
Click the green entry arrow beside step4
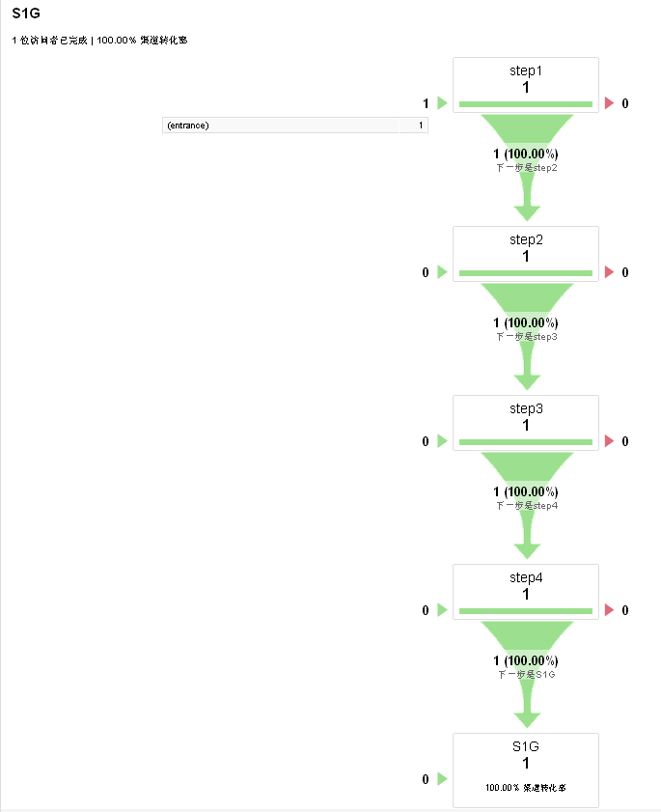[442, 610]
